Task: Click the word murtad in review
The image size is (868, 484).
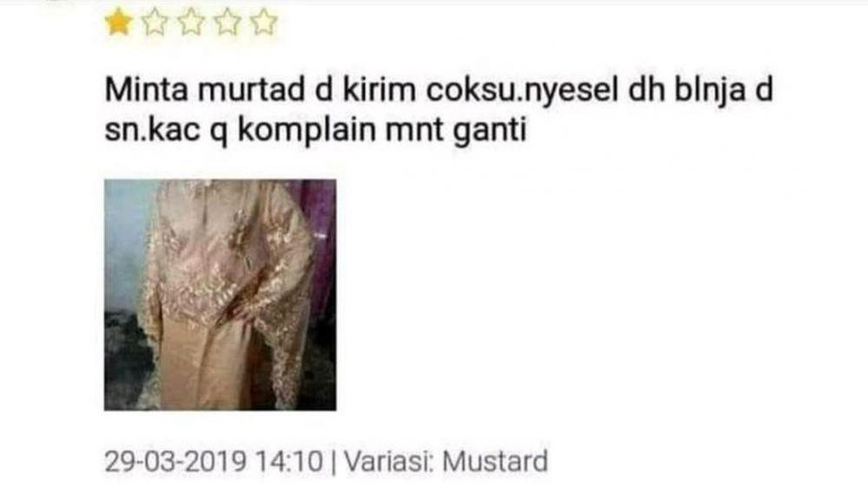Action: coord(252,89)
